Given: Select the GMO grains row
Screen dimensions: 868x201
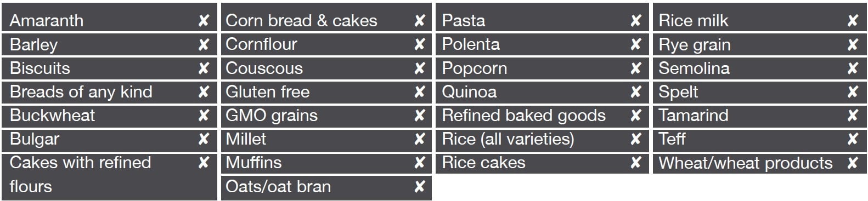Looking at the screenshot, I should pyautogui.click(x=326, y=116).
